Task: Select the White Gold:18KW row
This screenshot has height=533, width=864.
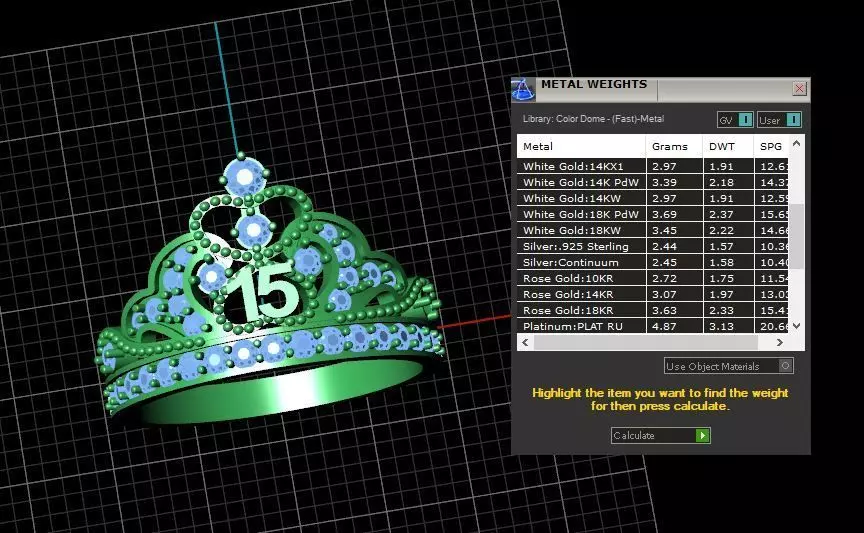Action: coord(652,230)
